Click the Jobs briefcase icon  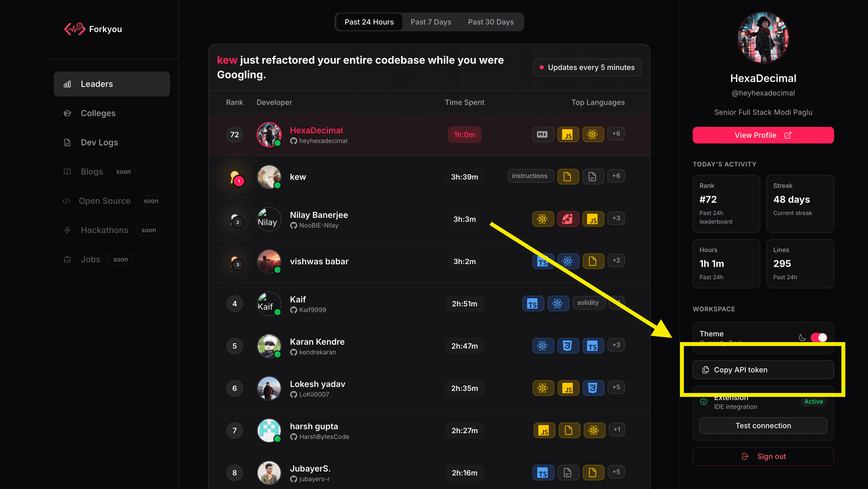(67, 259)
